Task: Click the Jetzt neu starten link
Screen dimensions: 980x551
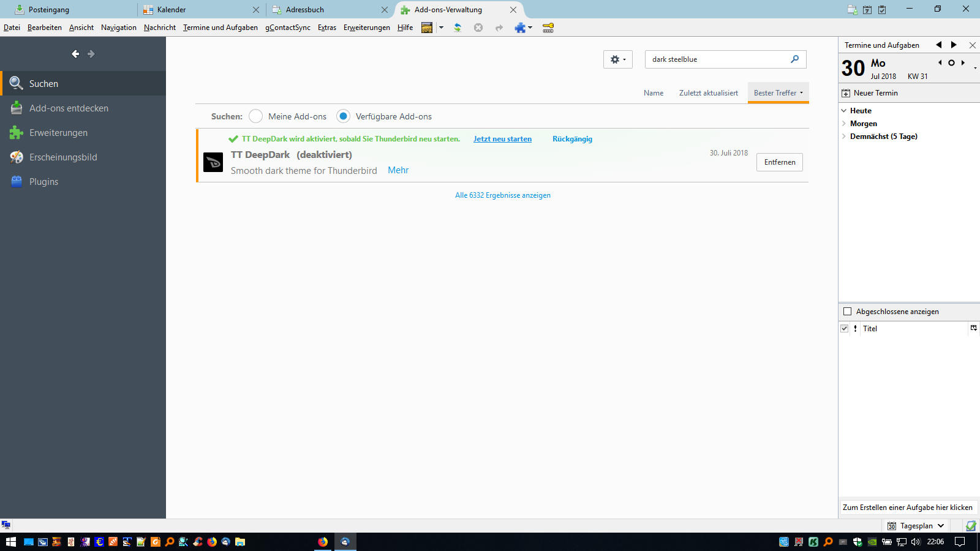Action: coord(502,139)
